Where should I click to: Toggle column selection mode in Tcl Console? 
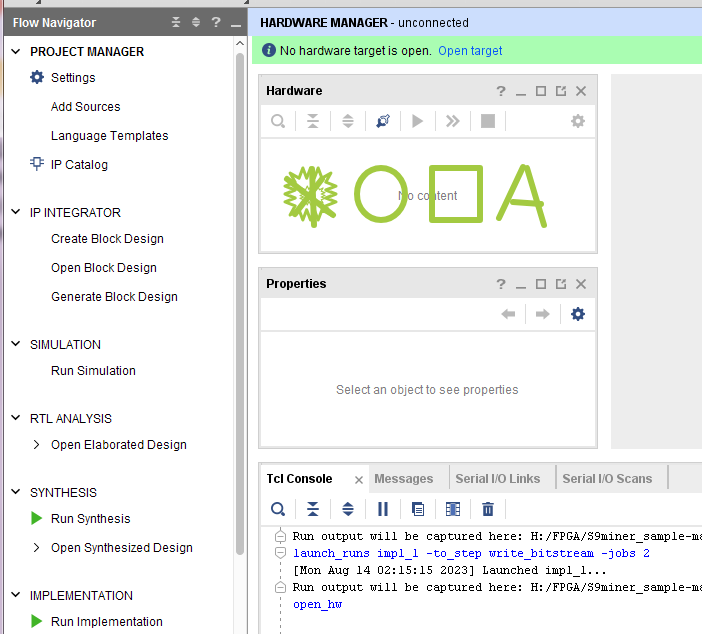click(453, 509)
